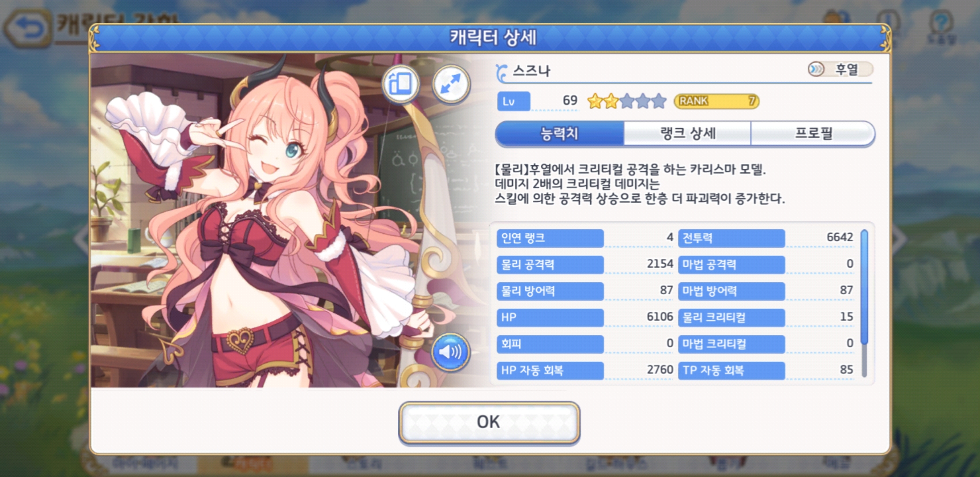
Task: Click the stats list vertical scrollbar
Action: [x=864, y=303]
